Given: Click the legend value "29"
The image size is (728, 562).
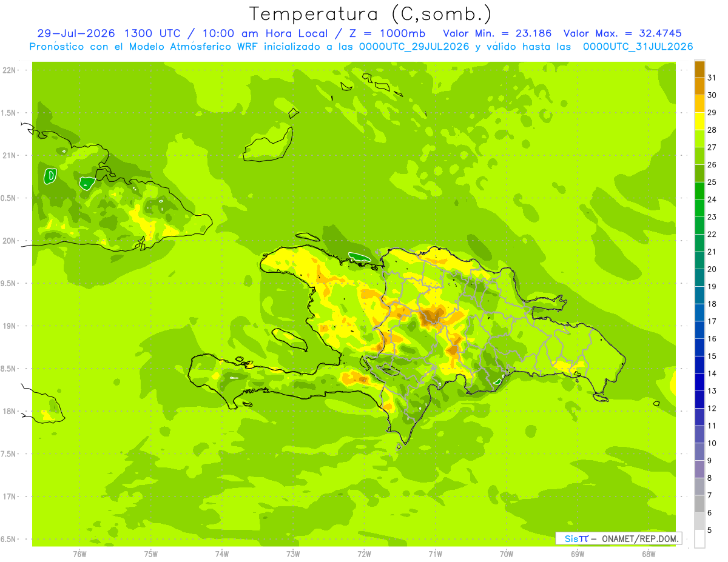Looking at the screenshot, I should pos(712,112).
